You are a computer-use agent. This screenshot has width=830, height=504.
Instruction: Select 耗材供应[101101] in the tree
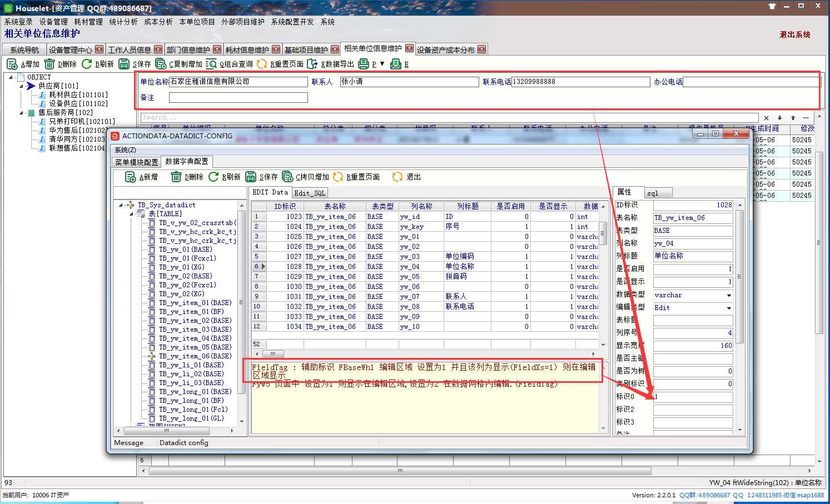coord(78,95)
